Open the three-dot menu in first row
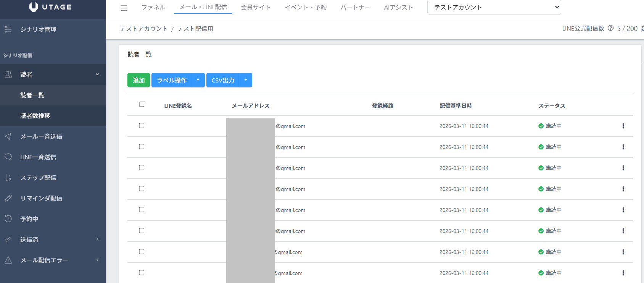This screenshot has height=283, width=644. 623,126
